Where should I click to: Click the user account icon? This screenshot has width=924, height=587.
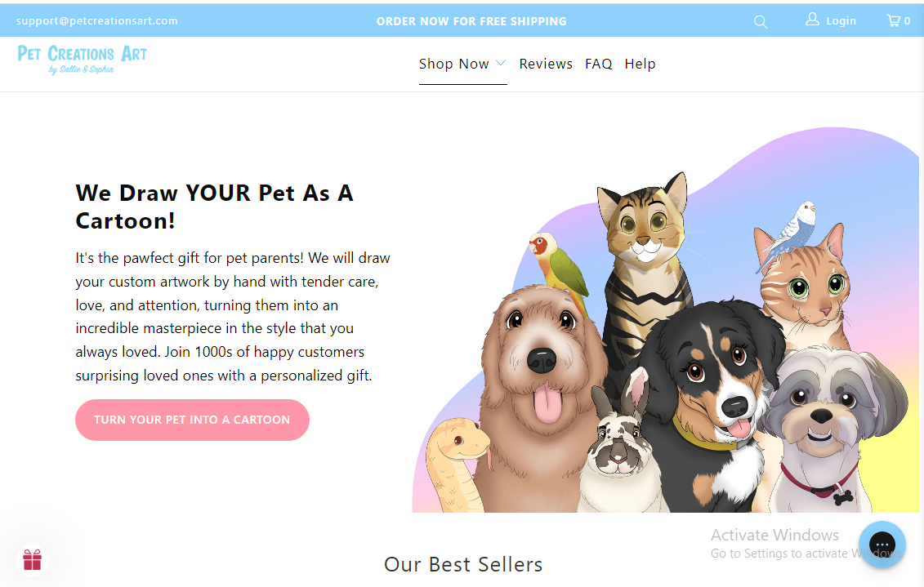[x=812, y=20]
